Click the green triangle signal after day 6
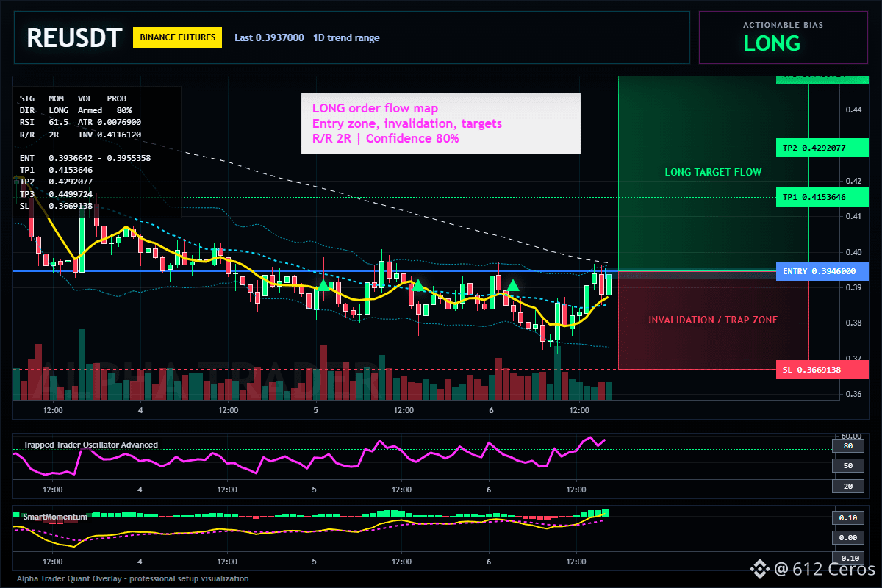 coord(513,284)
